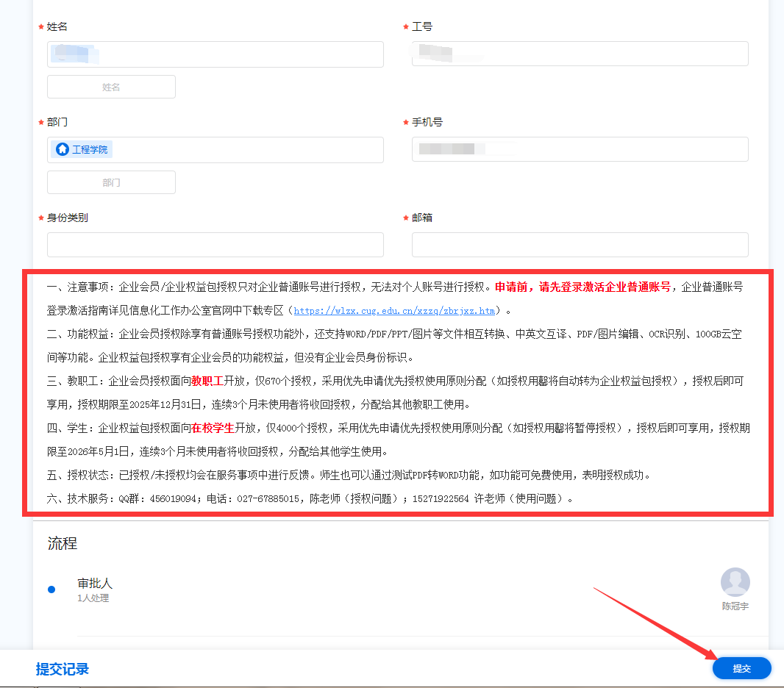Open the 提交记录 submission history
The width and height of the screenshot is (784, 688).
coord(63,669)
